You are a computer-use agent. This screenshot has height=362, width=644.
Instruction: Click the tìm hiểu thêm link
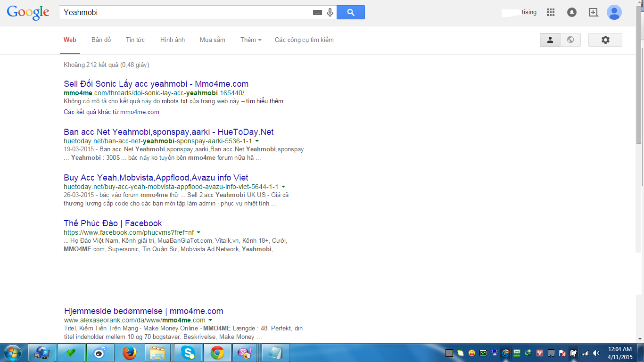[x=265, y=101]
